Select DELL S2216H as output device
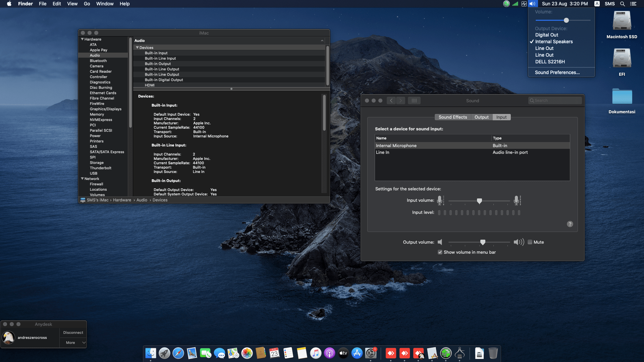 coord(550,62)
